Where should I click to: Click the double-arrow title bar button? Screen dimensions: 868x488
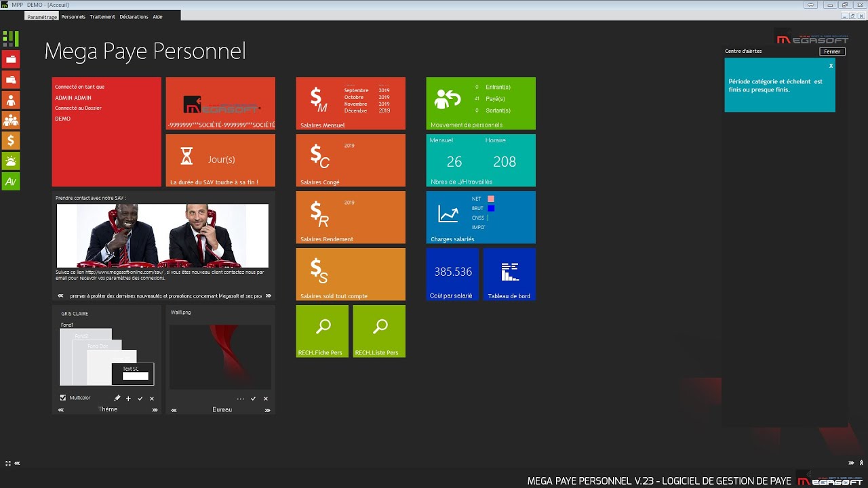point(810,5)
